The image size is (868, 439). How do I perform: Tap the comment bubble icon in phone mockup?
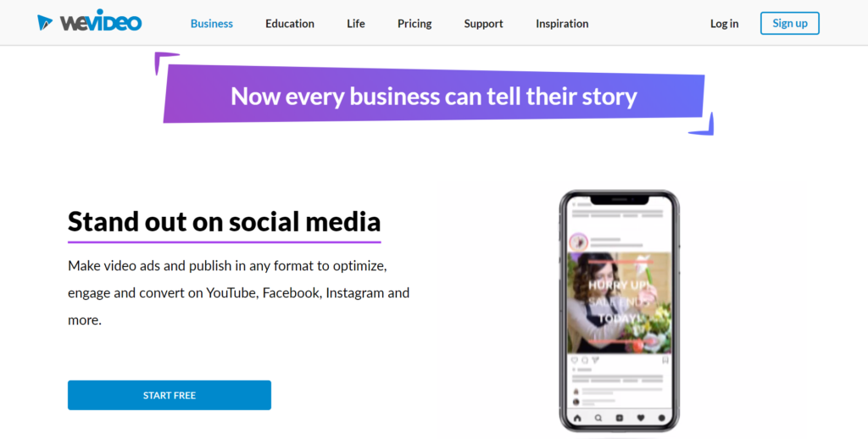click(x=584, y=360)
